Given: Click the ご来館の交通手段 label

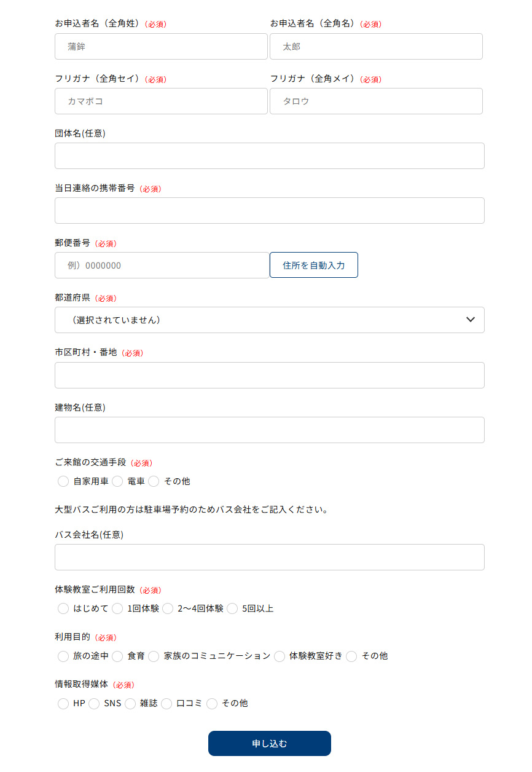Looking at the screenshot, I should pos(90,462).
